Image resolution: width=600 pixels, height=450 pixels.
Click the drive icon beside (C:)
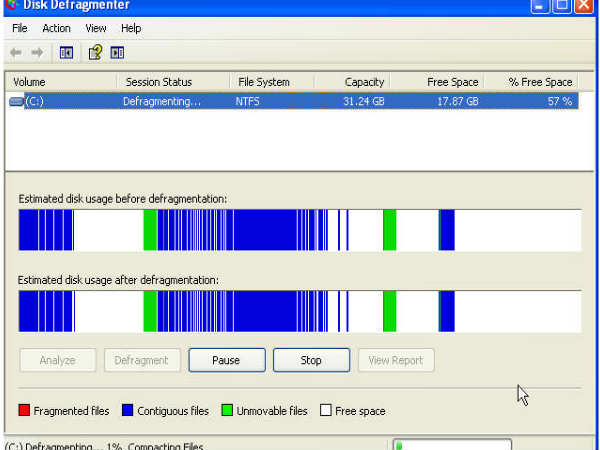tap(16, 101)
